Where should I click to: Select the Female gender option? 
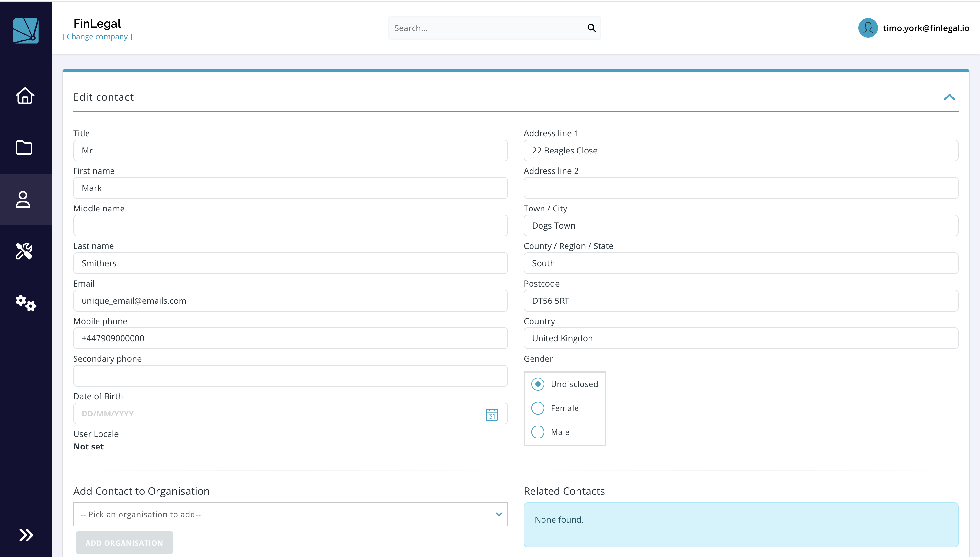(x=538, y=408)
